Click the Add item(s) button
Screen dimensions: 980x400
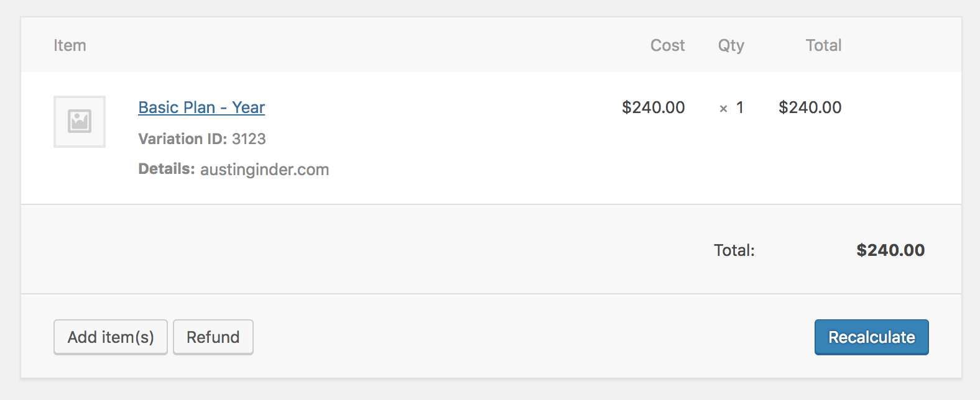(111, 337)
